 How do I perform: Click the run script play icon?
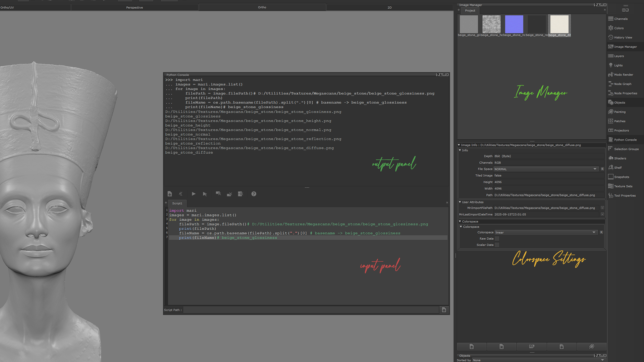tap(194, 194)
